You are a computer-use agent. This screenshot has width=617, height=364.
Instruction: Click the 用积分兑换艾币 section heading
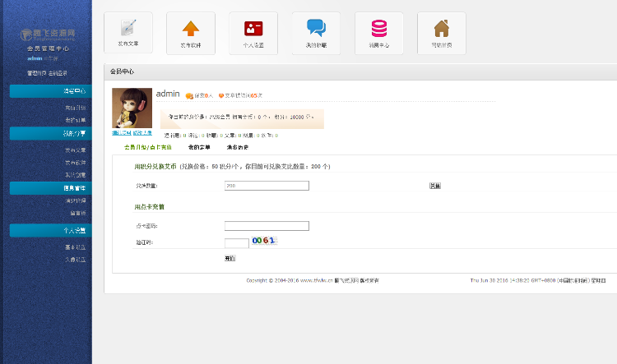(x=155, y=167)
